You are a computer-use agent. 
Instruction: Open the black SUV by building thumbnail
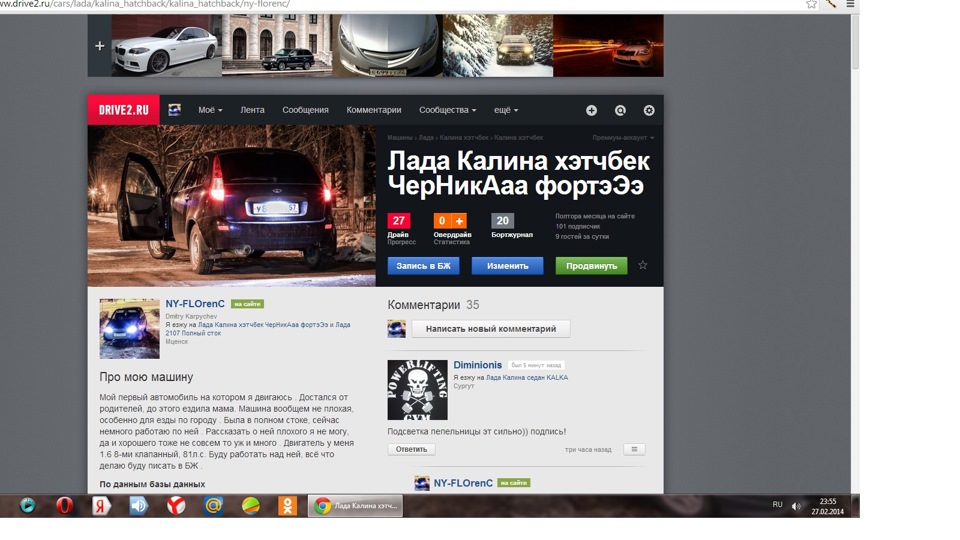277,46
